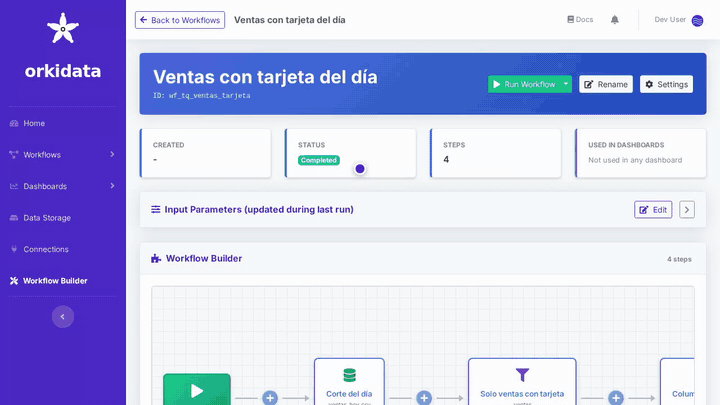Add a step after Solo ventas con tarjeta

click(x=616, y=398)
